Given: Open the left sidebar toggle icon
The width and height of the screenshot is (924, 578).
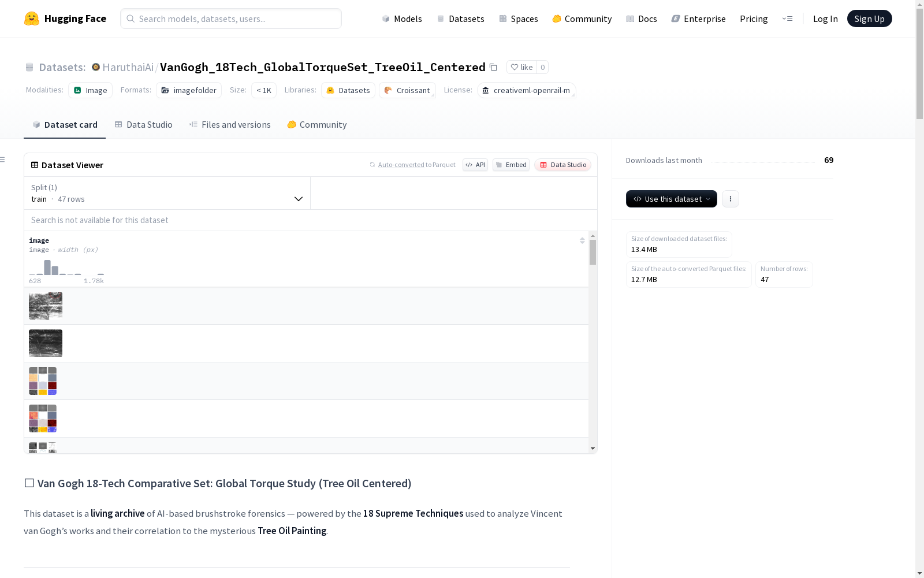Looking at the screenshot, I should click(3, 160).
